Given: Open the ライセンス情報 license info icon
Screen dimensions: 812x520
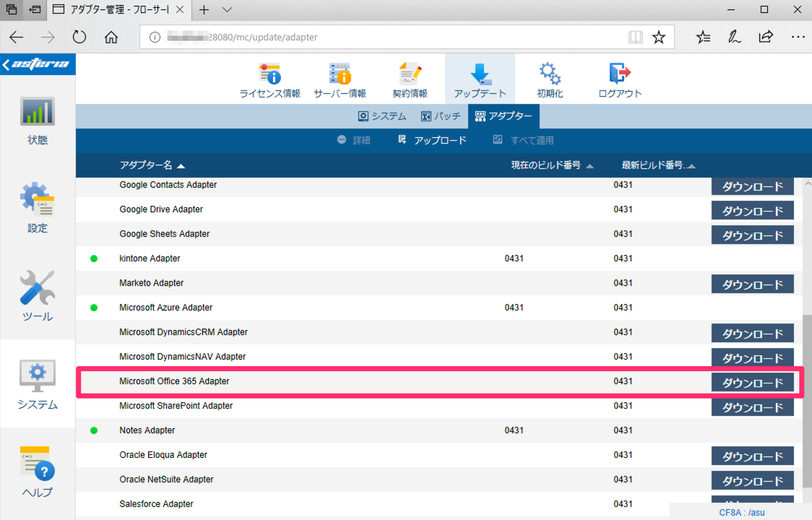Looking at the screenshot, I should (x=270, y=80).
